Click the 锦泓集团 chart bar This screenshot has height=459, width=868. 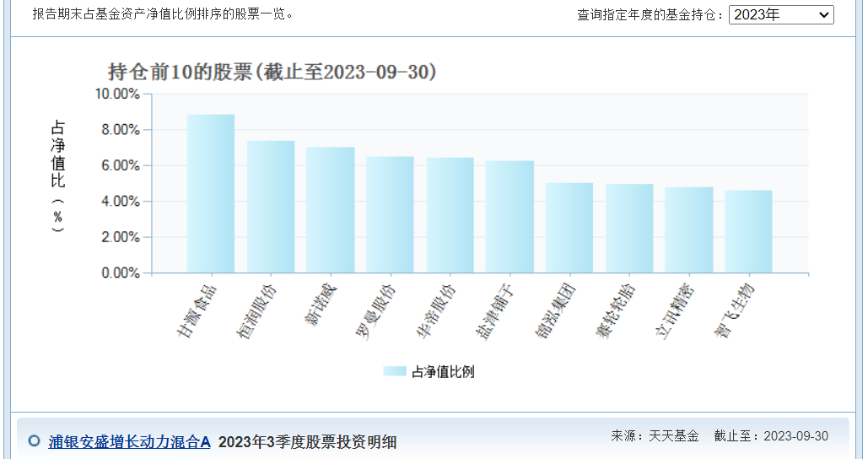click(569, 228)
